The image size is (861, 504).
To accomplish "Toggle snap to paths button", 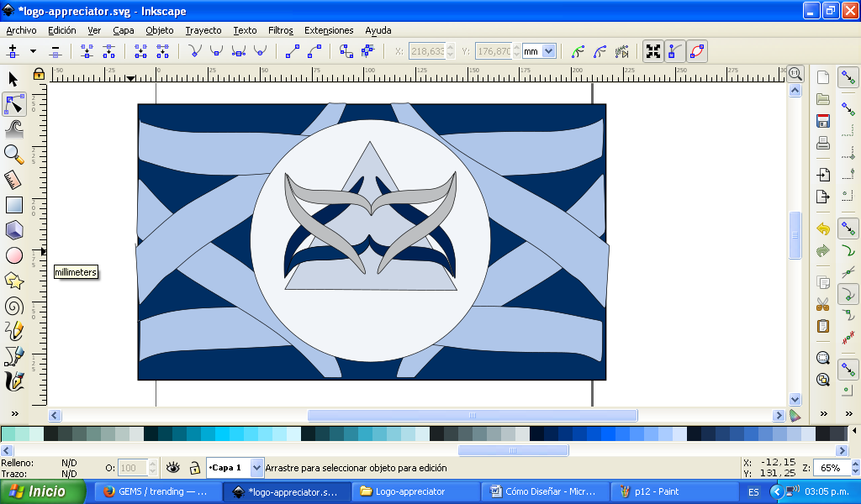I will (x=848, y=250).
